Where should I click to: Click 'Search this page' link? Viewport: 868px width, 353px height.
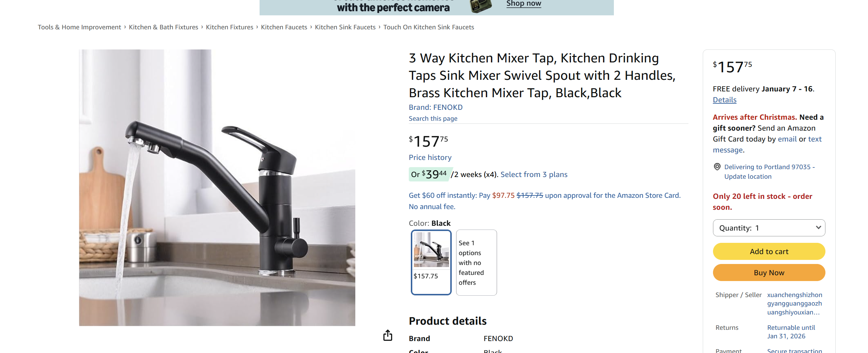coord(433,118)
